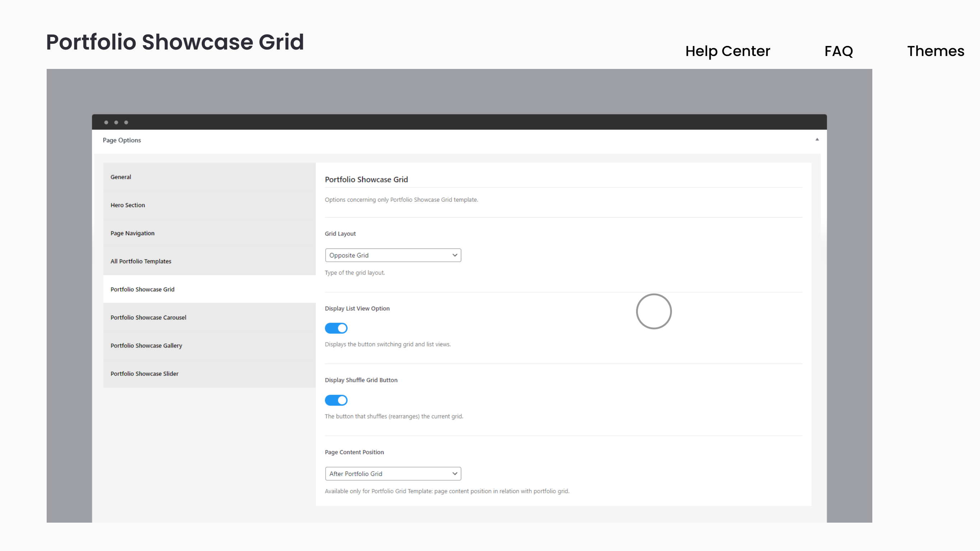The image size is (980, 551).
Task: Open the Grid Layout dropdown
Action: [393, 255]
